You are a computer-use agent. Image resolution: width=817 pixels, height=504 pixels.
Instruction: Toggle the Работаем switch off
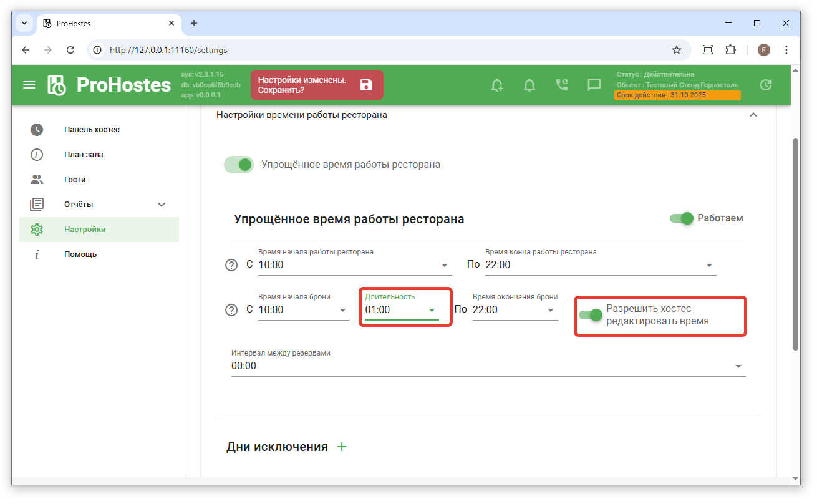pyautogui.click(x=682, y=218)
